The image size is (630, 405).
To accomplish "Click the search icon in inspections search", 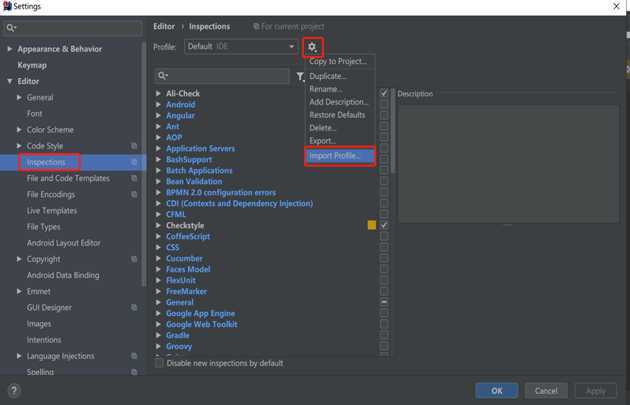I will click(163, 76).
